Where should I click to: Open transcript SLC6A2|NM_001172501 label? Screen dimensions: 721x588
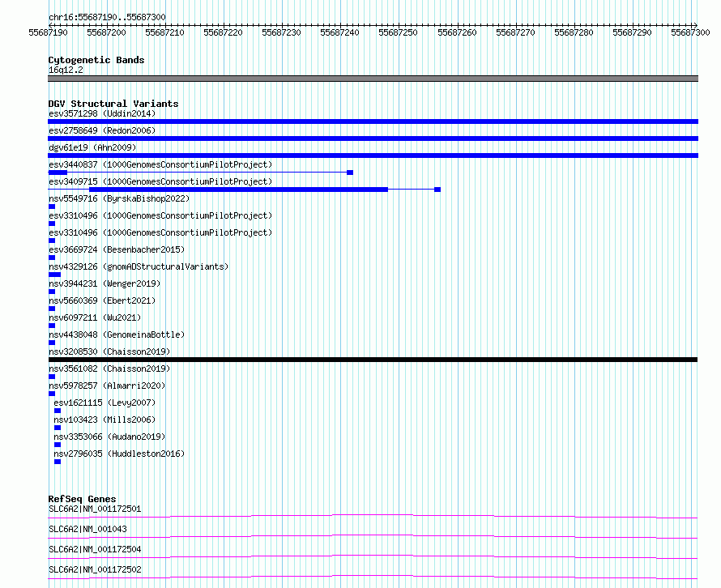(x=95, y=509)
